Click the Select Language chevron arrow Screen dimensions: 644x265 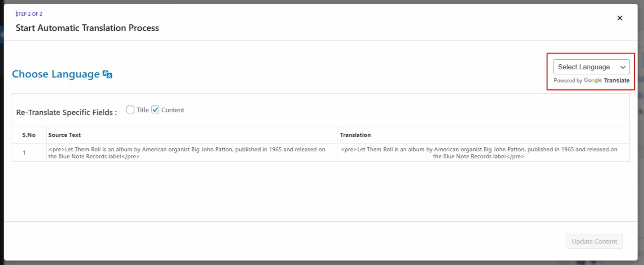click(623, 67)
